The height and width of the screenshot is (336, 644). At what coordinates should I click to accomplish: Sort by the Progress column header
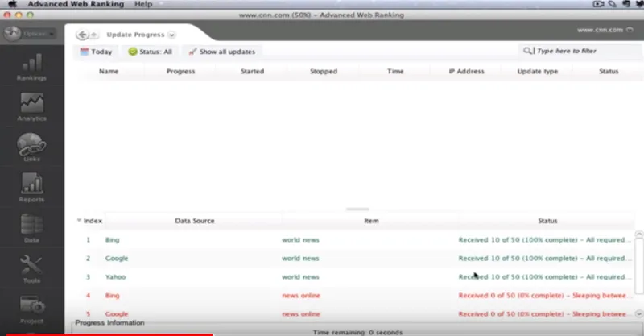[x=180, y=71]
